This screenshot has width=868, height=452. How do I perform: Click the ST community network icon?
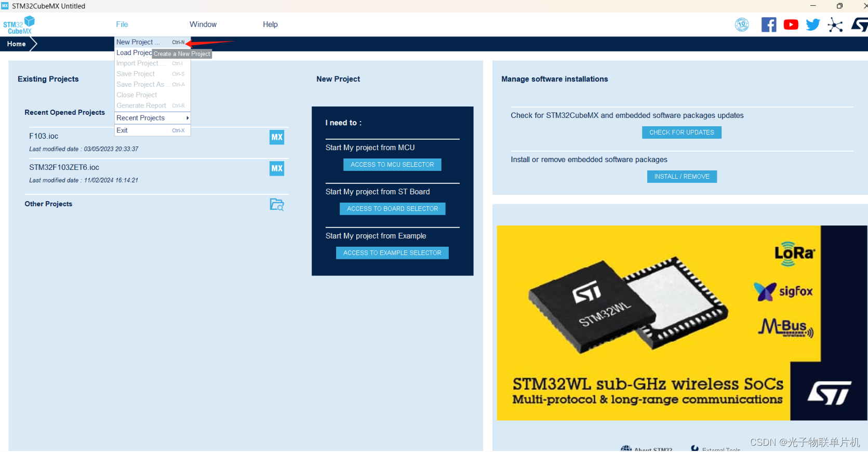tap(835, 24)
